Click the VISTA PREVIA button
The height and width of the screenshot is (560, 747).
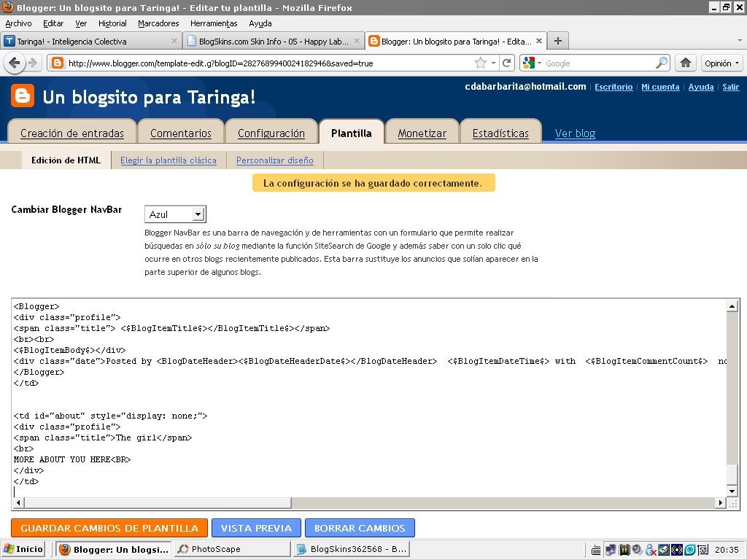pos(256,528)
